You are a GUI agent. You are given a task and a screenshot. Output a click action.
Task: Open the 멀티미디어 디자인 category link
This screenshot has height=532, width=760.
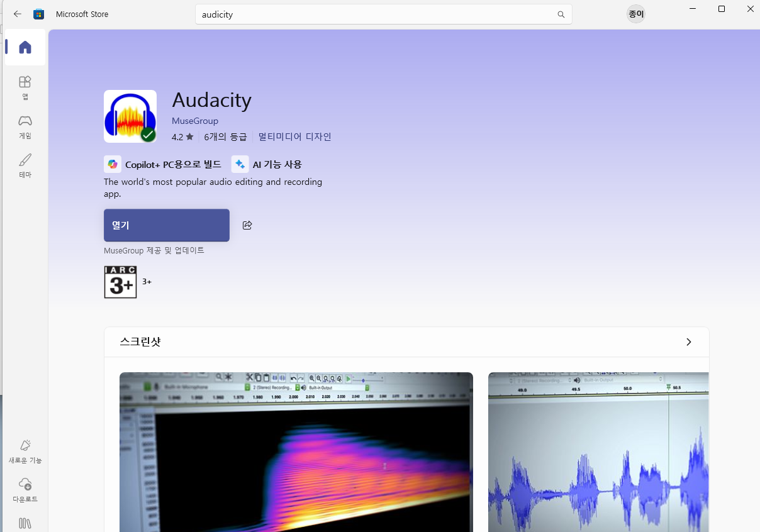pyautogui.click(x=295, y=136)
